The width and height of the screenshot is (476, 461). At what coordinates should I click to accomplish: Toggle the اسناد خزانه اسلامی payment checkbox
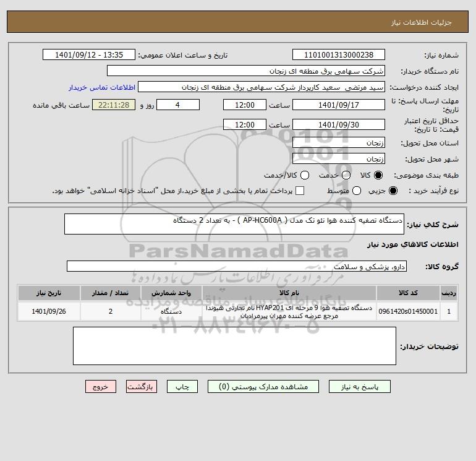300,191
